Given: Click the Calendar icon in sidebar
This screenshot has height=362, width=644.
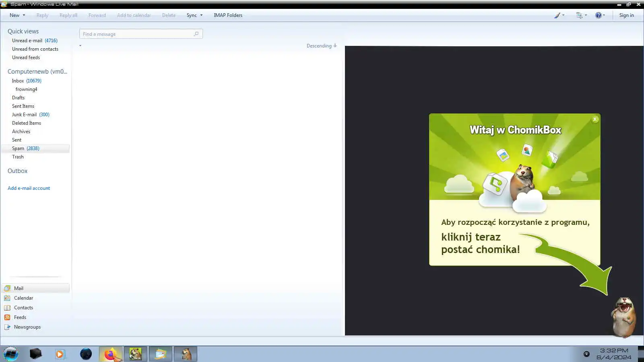Looking at the screenshot, I should pyautogui.click(x=7, y=298).
